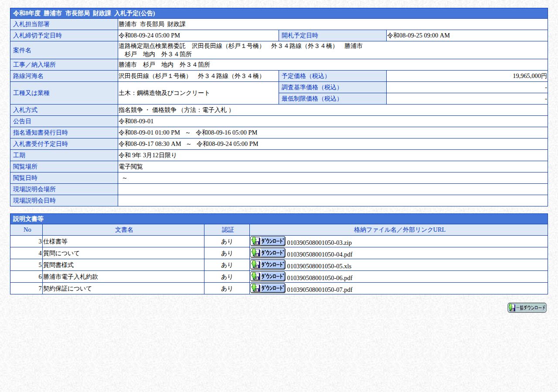Select the 仕様書等 document name
Image resolution: width=558 pixels, height=392 pixels.
point(55,241)
